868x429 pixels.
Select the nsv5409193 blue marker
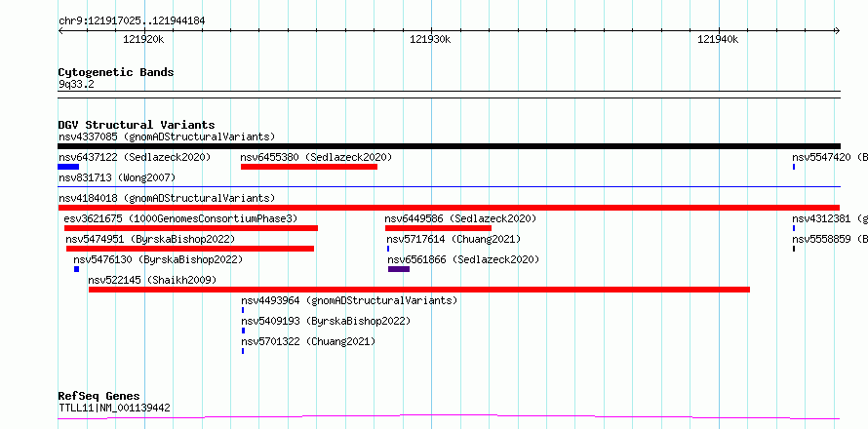point(243,331)
